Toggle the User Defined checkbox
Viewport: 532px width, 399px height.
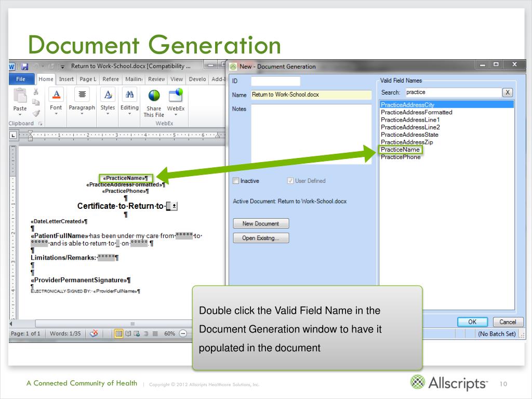point(290,181)
